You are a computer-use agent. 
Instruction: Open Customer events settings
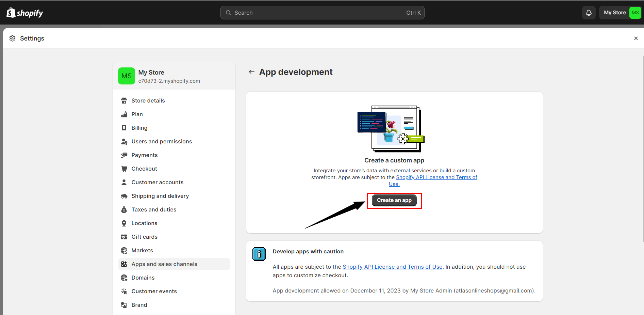point(154,292)
